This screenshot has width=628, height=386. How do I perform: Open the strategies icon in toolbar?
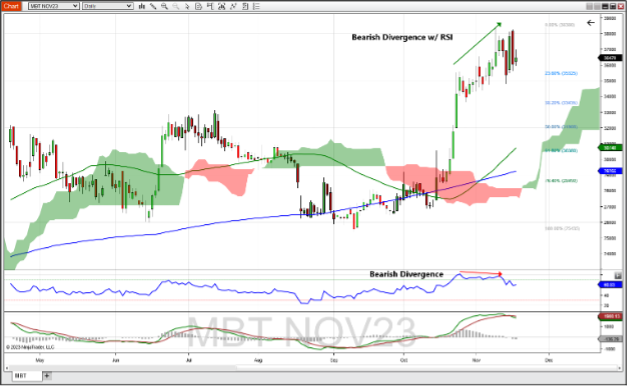tap(245, 6)
